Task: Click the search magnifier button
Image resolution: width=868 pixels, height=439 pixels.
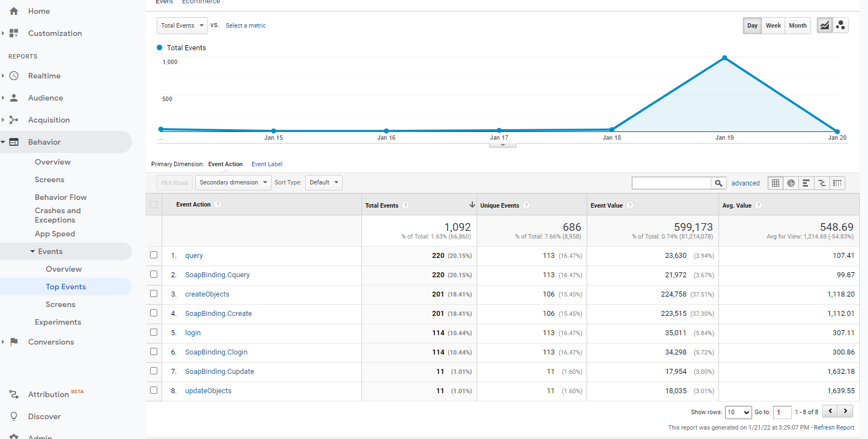Action: (x=718, y=183)
